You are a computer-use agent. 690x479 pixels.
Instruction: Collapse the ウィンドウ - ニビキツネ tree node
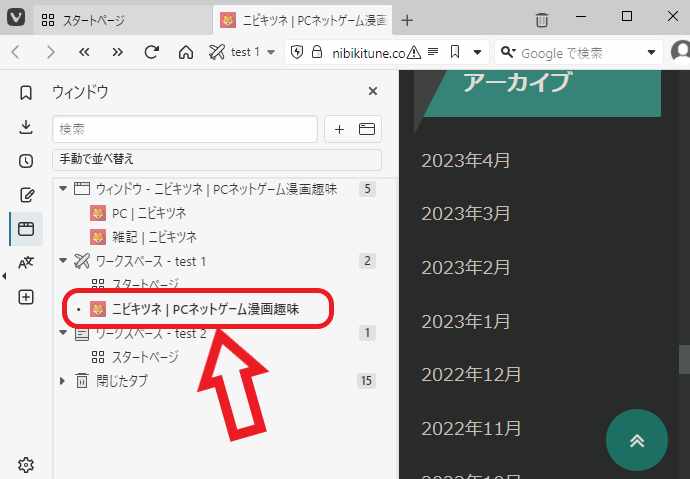click(63, 189)
